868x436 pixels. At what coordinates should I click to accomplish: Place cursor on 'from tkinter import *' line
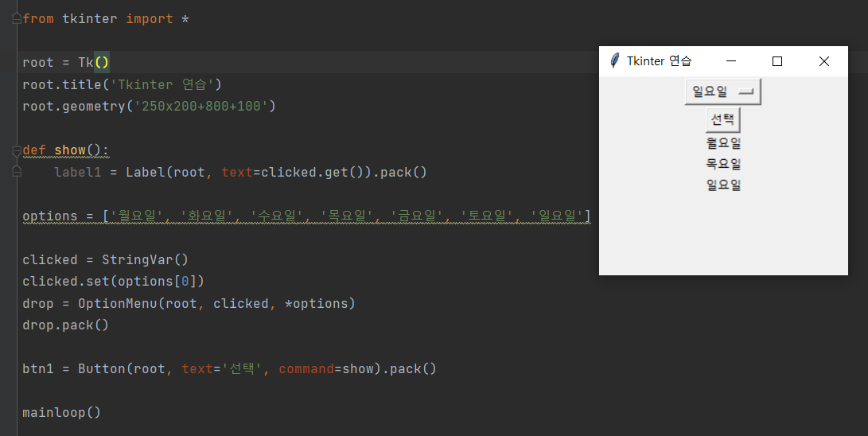[106, 19]
